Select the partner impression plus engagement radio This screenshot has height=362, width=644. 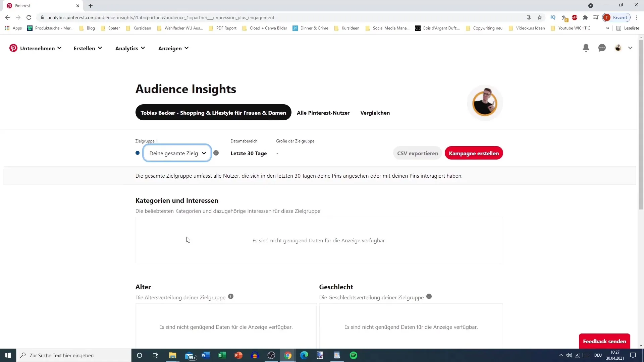(138, 153)
